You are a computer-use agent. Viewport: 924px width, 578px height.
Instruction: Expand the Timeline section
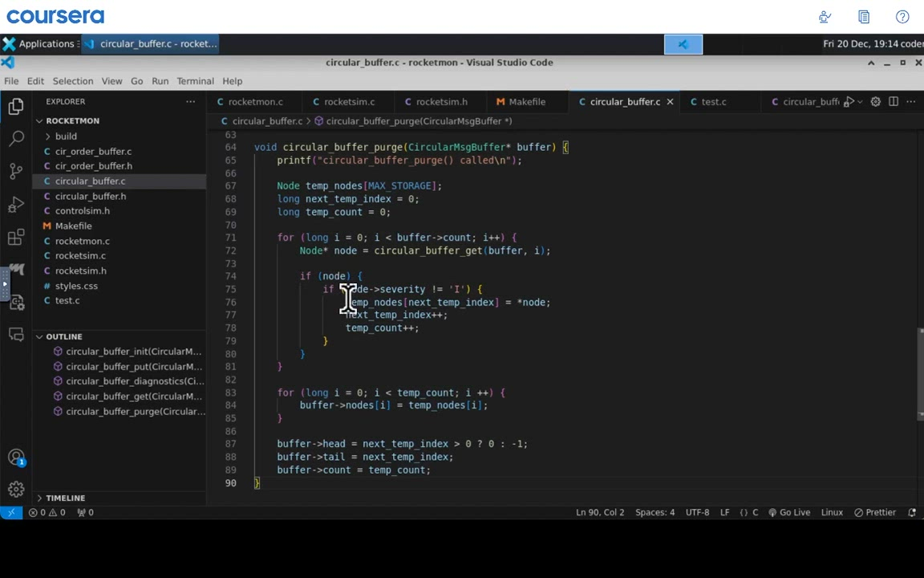(65, 498)
